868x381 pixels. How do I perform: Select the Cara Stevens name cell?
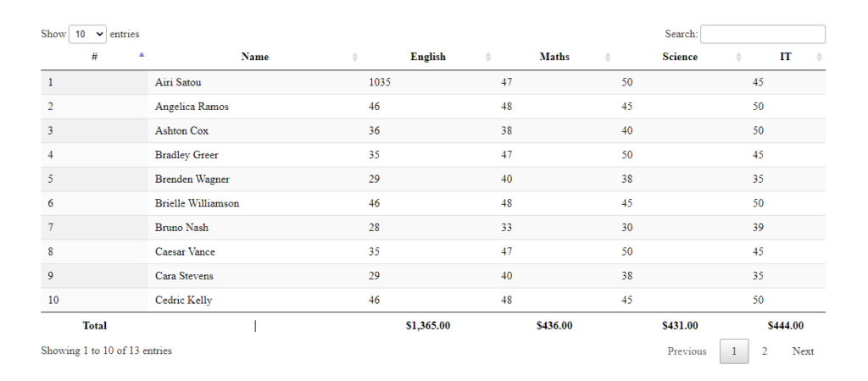(254, 276)
